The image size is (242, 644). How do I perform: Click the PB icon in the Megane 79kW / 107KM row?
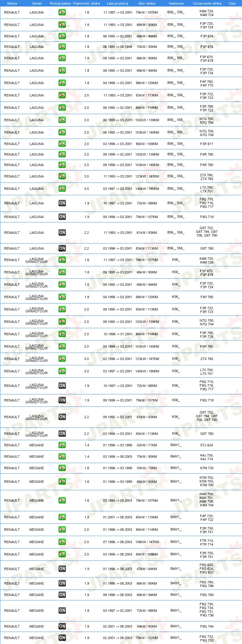tap(62, 500)
